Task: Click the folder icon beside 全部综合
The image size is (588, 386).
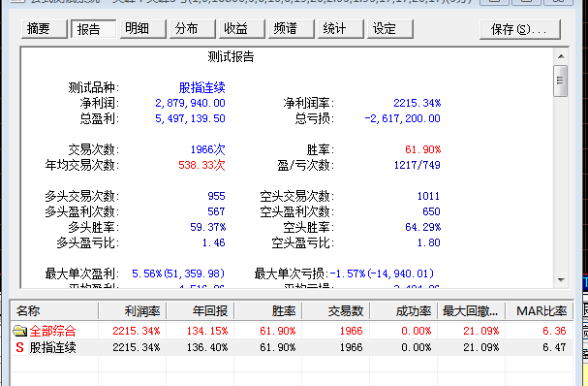Action: pyautogui.click(x=20, y=331)
